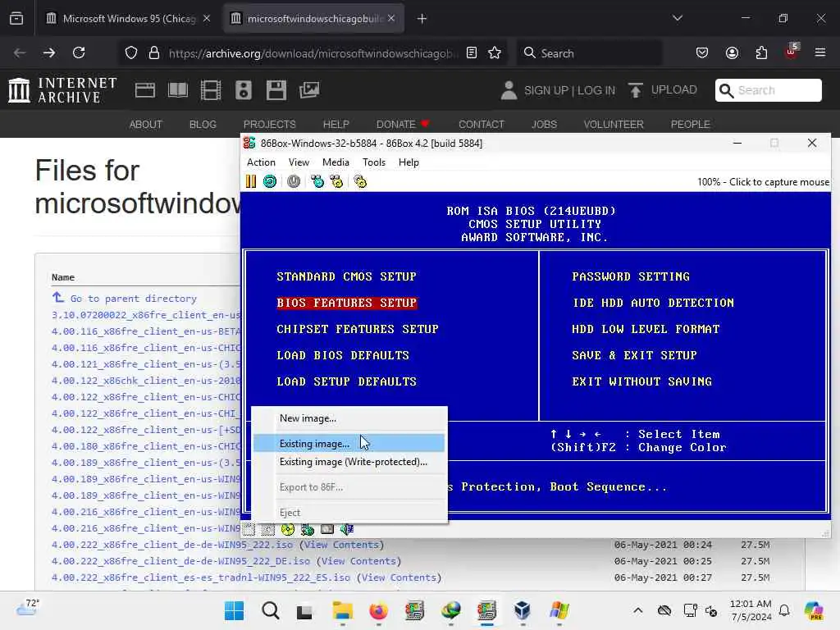
Task: Open the notifications bell in system tray
Action: pos(784,610)
